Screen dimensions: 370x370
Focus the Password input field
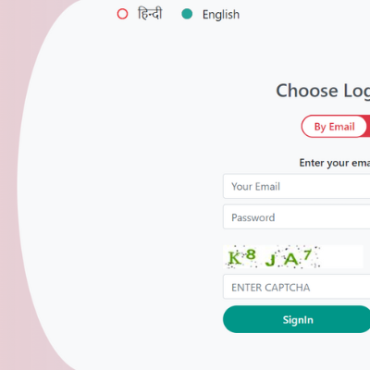(296, 217)
